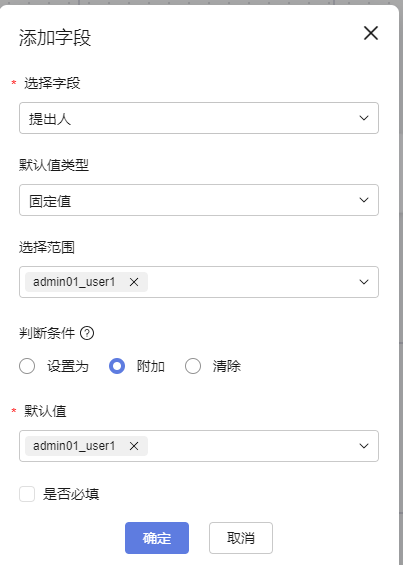Select the 设置为 radio option
The height and width of the screenshot is (565, 403).
tap(27, 366)
